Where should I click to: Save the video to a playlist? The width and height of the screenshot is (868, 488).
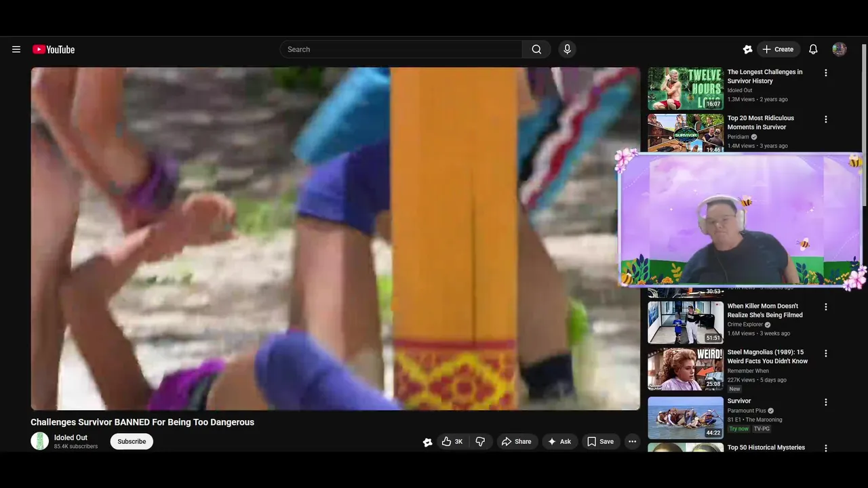(x=600, y=441)
